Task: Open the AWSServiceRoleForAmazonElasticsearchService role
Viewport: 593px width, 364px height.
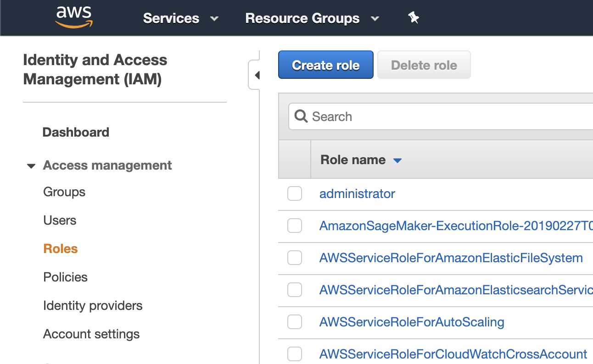Action: [x=456, y=290]
